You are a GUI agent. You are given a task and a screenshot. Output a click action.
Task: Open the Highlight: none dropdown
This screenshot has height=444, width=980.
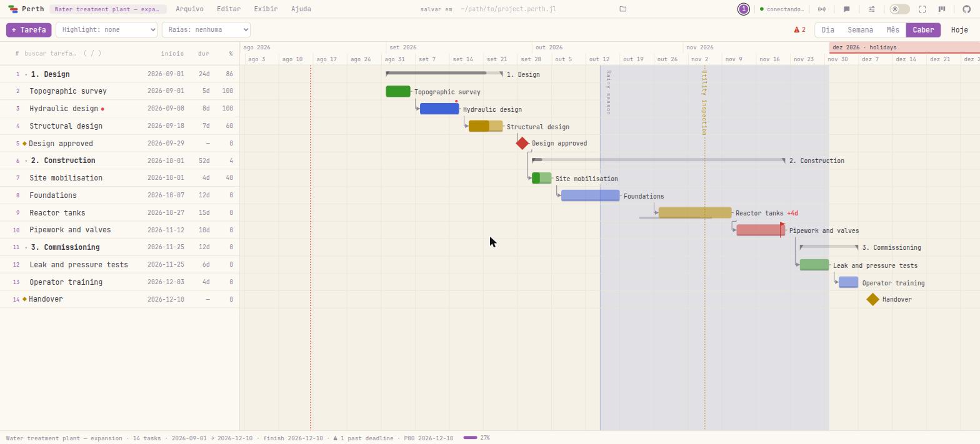coord(106,30)
